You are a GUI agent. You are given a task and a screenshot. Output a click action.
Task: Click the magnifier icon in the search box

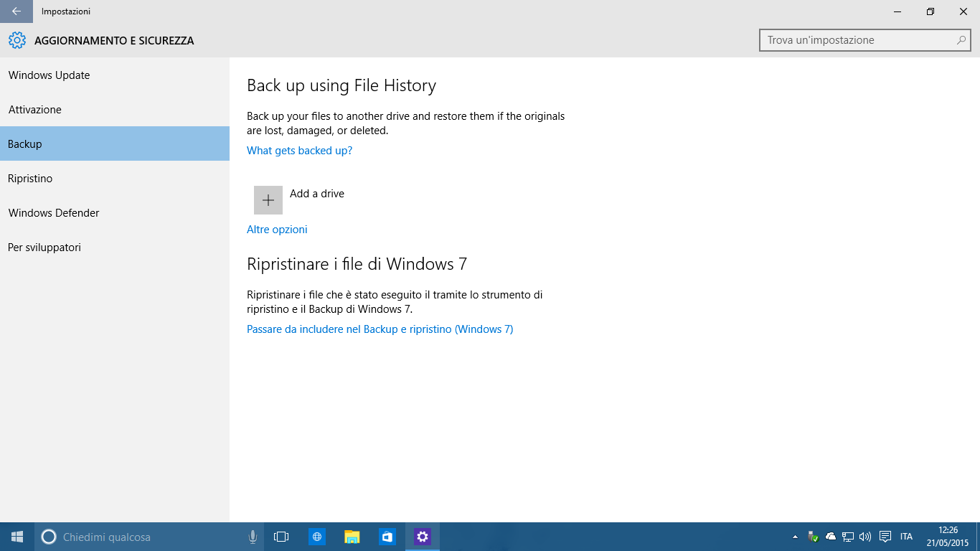(961, 40)
